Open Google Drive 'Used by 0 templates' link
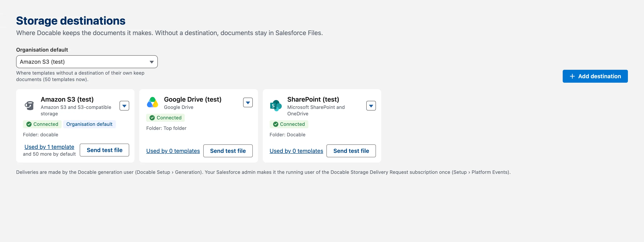The image size is (644, 242). [x=173, y=151]
